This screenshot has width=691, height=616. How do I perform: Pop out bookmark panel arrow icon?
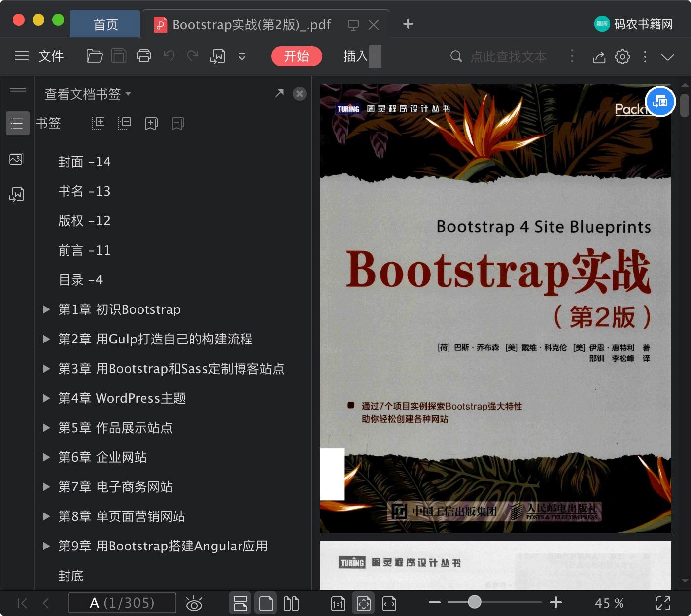click(279, 93)
